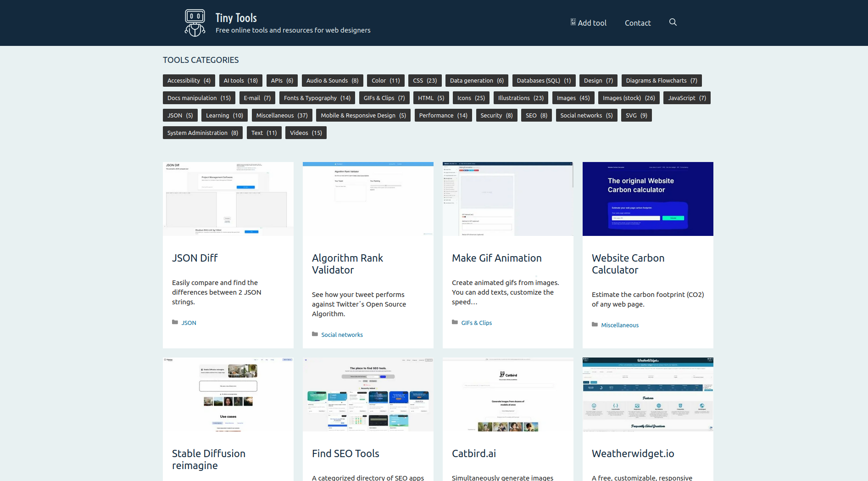Open the search magnifier icon
This screenshot has height=481, width=868.
[x=673, y=22]
